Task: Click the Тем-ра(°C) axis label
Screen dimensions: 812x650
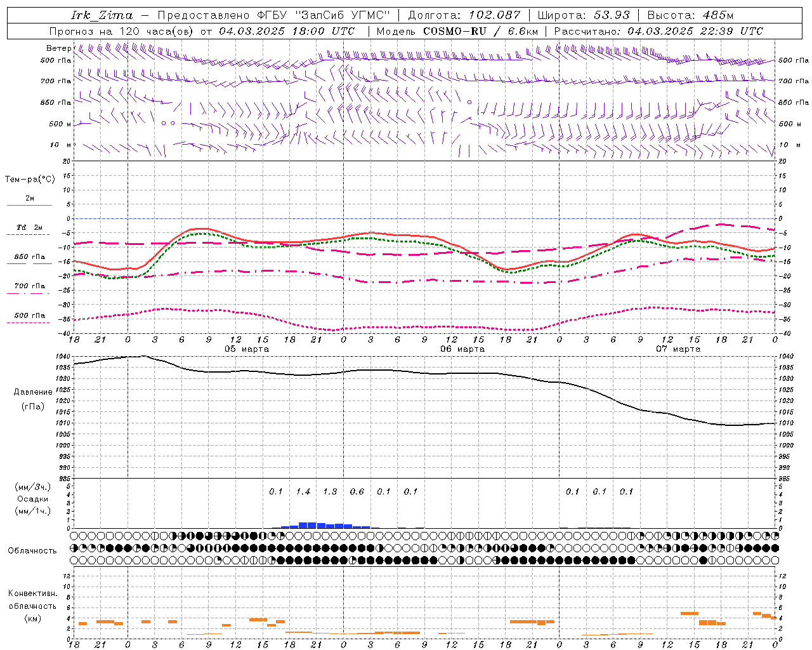Action: click(30, 179)
